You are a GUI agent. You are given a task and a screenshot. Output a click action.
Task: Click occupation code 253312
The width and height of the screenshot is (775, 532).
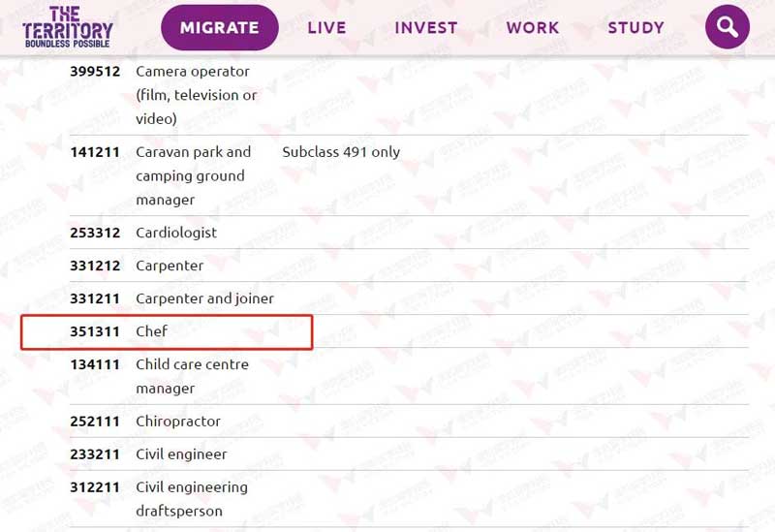click(95, 233)
